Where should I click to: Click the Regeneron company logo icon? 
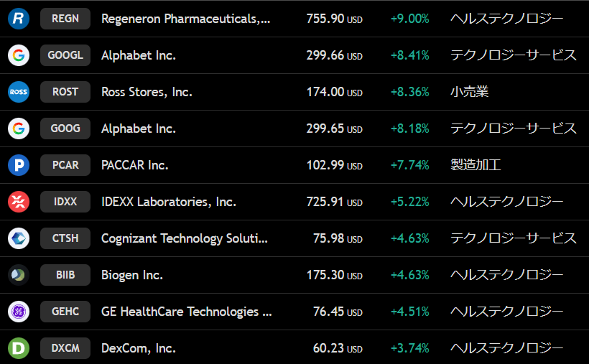[x=19, y=19]
